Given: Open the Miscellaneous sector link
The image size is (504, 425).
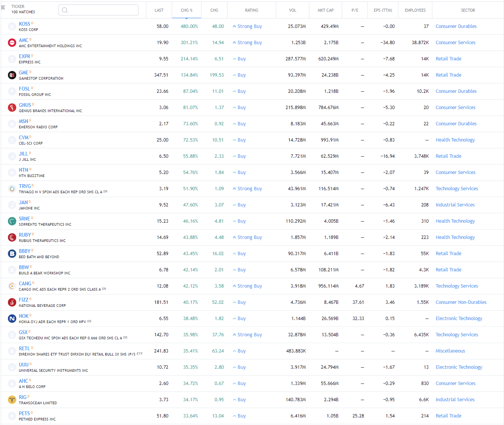Looking at the screenshot, I should [x=450, y=351].
